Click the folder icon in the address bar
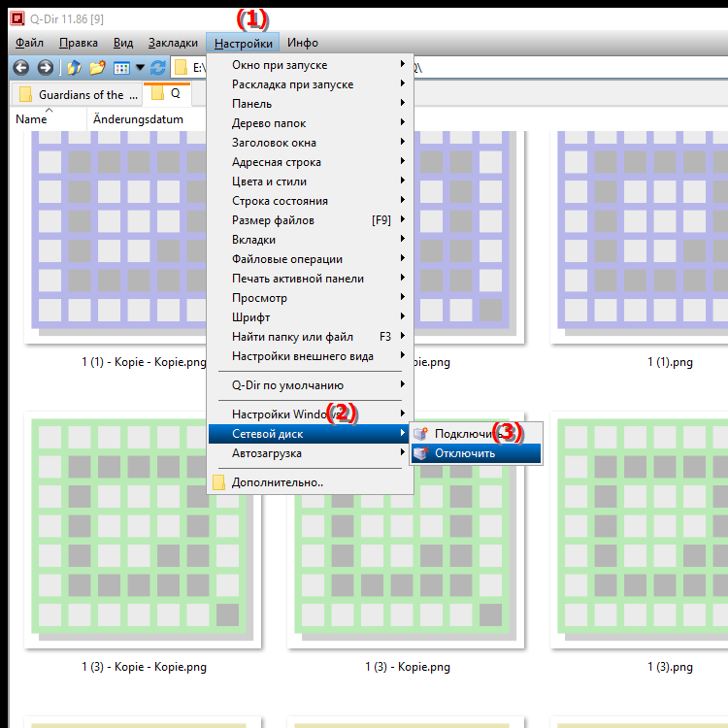The image size is (728, 728). 182,68
